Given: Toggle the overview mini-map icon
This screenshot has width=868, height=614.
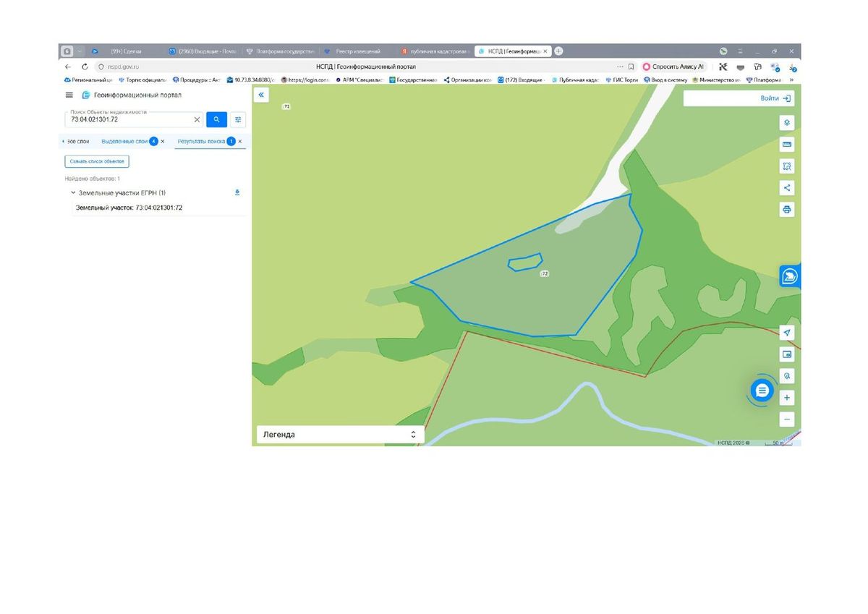Looking at the screenshot, I should (x=787, y=354).
